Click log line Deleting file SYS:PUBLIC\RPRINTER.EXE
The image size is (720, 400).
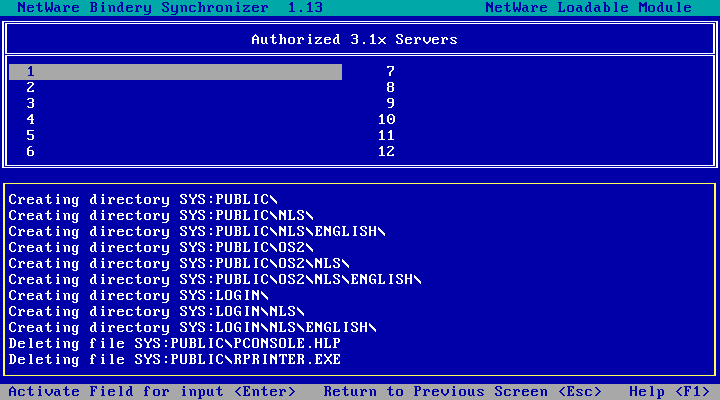pyautogui.click(x=174, y=360)
